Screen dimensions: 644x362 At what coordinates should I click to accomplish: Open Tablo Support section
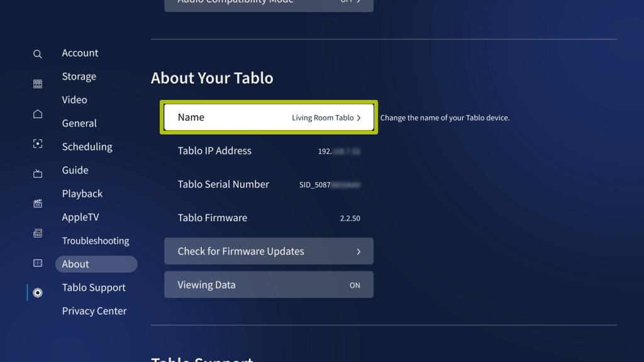tap(94, 287)
